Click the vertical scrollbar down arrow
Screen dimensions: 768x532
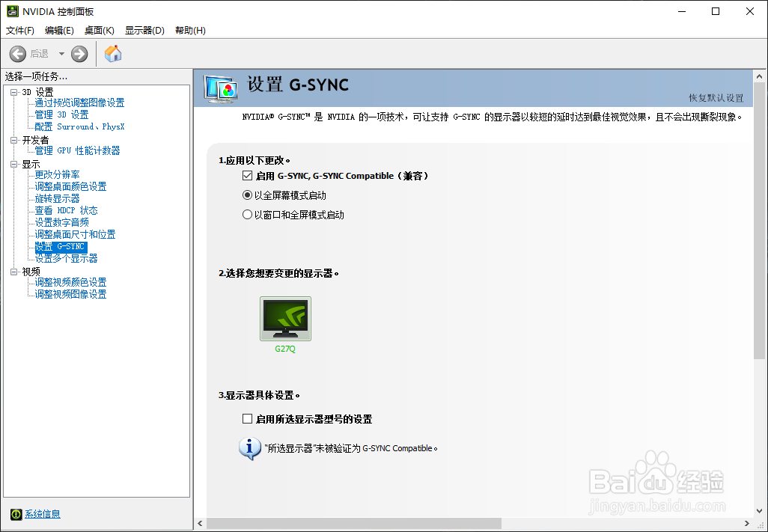tap(759, 512)
